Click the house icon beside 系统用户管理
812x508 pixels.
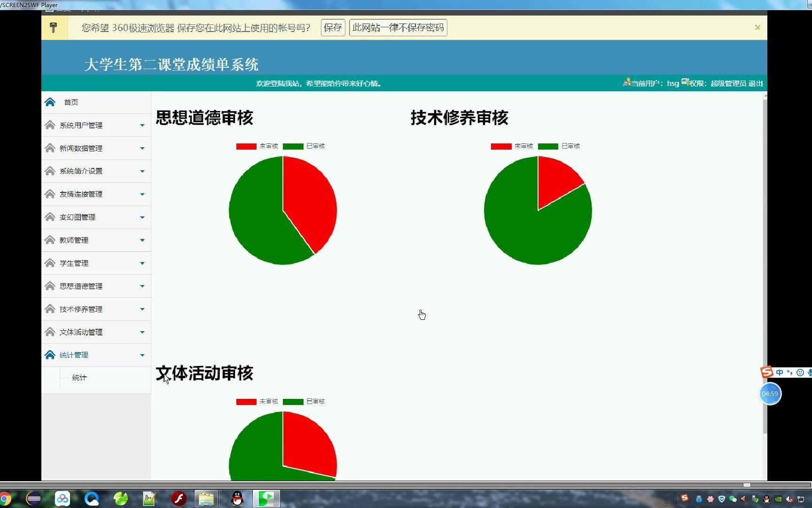(50, 125)
